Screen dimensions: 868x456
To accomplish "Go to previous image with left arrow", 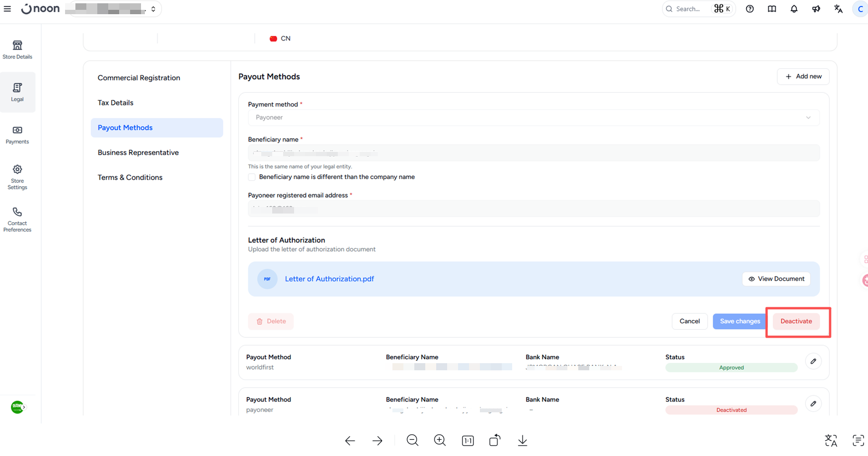I will (x=350, y=441).
